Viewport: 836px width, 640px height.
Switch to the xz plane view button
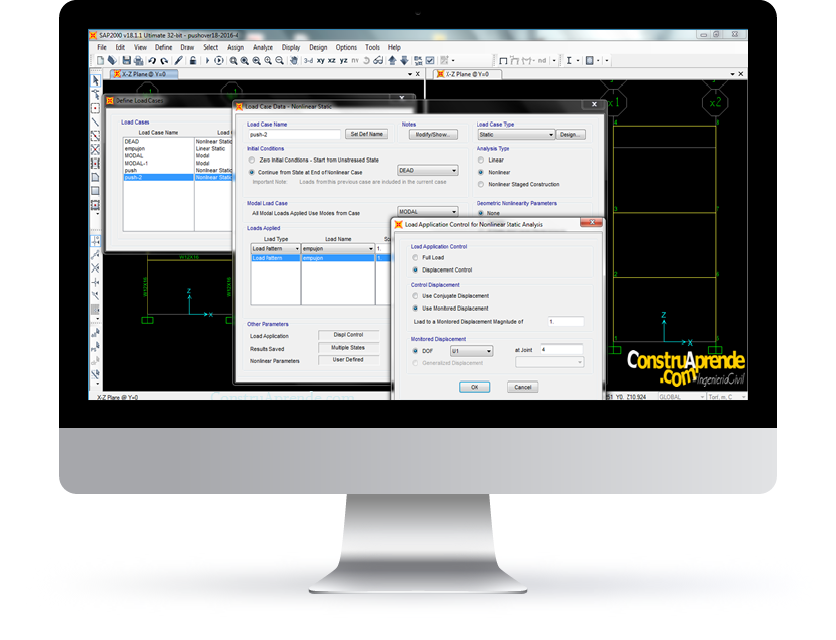pyautogui.click(x=332, y=61)
